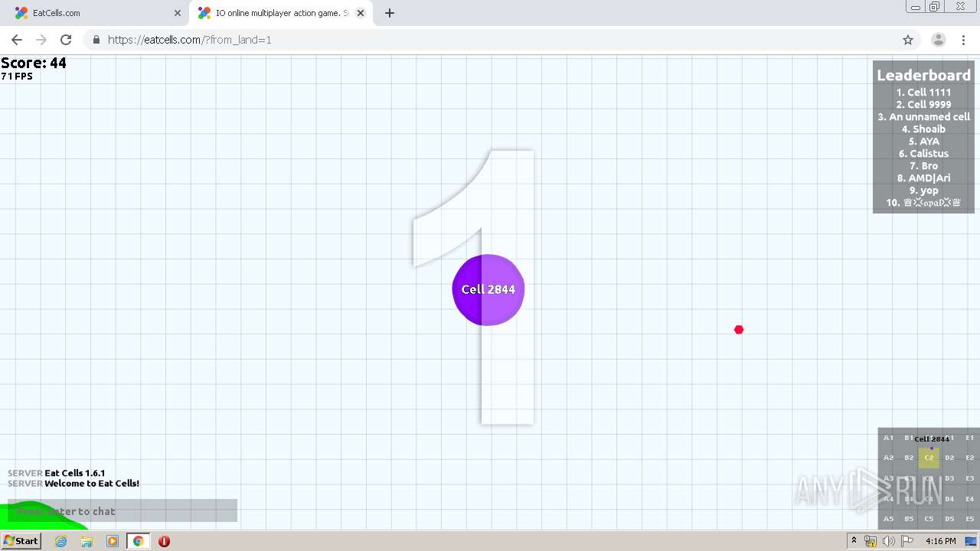Click the highlighted C2 minimap sector
The height and width of the screenshot is (551, 980).
pos(929,458)
